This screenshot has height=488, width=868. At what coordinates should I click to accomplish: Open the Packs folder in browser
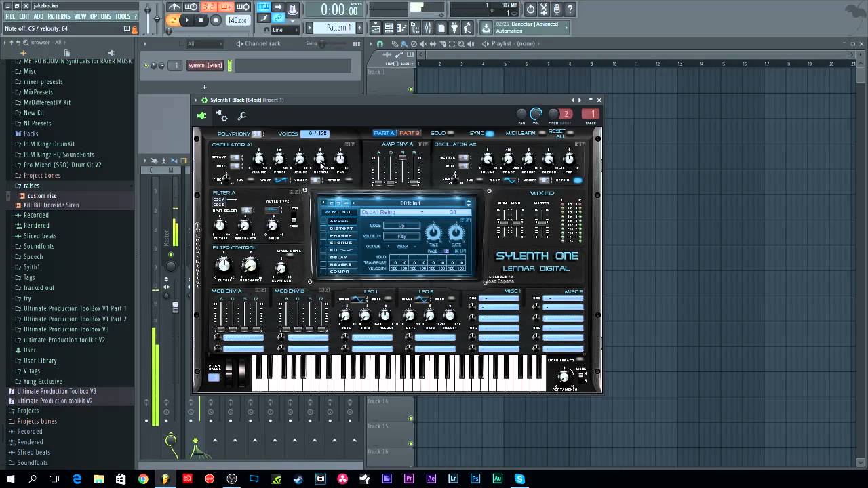tap(31, 134)
